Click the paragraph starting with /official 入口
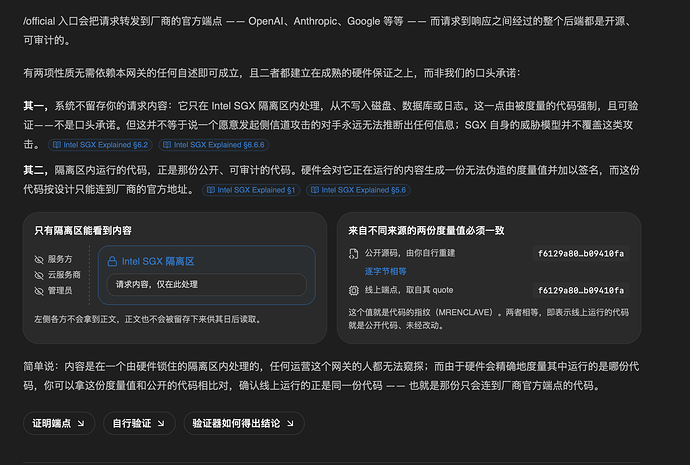 (x=328, y=30)
